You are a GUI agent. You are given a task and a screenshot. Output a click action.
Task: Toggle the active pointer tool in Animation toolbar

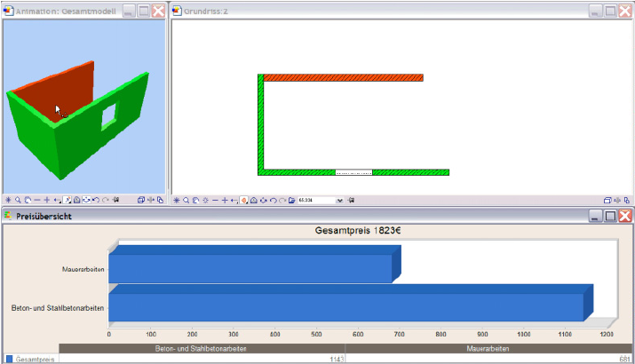[67, 201]
